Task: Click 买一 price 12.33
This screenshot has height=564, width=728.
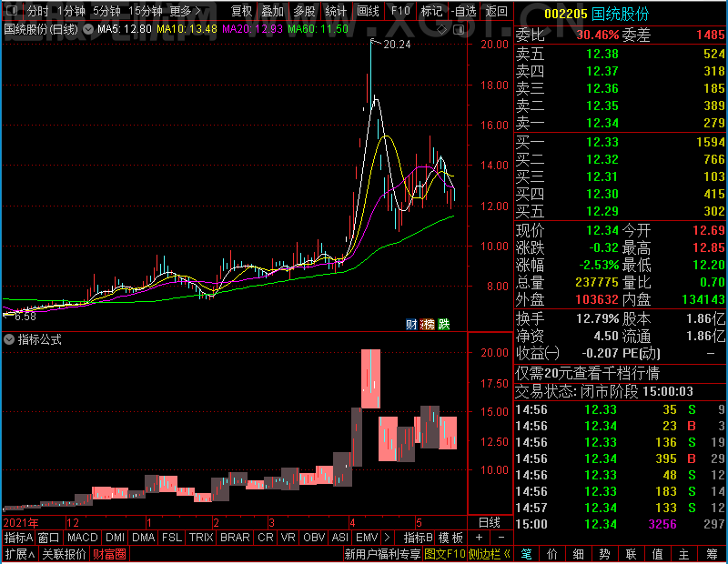Action: point(602,142)
